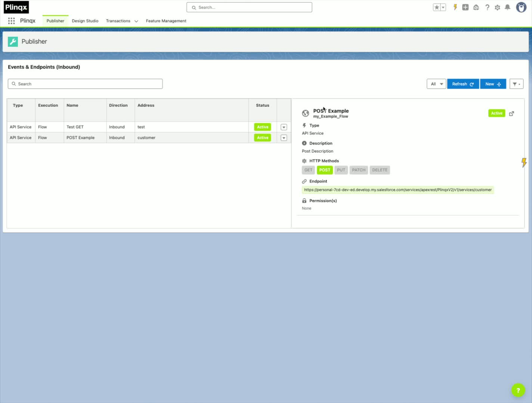
Task: Click the endpoint URL link
Action: pyautogui.click(x=398, y=190)
